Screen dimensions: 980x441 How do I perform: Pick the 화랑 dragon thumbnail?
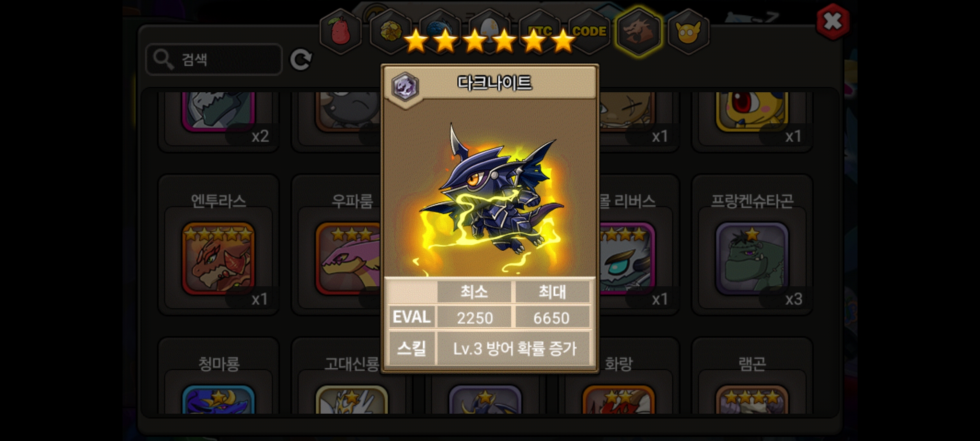pyautogui.click(x=619, y=400)
